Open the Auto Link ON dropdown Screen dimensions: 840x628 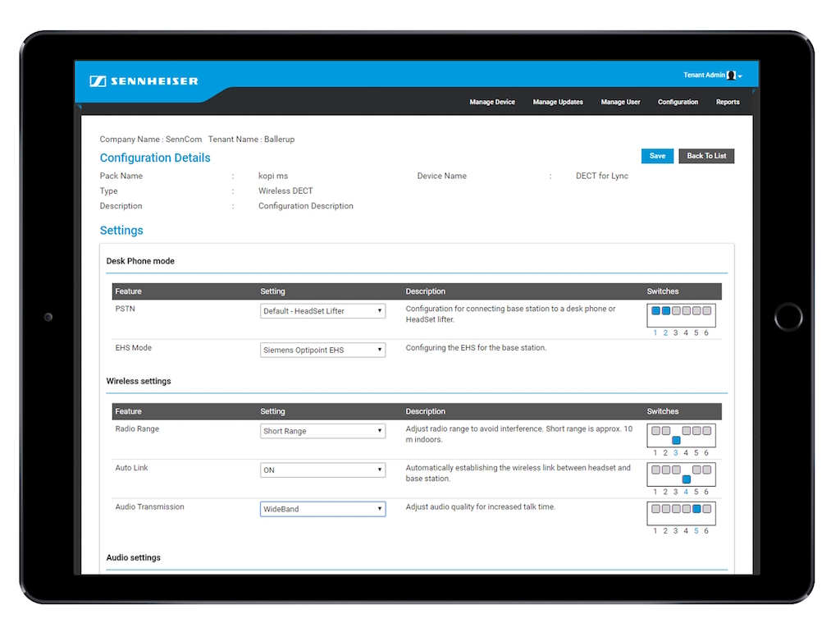[322, 470]
